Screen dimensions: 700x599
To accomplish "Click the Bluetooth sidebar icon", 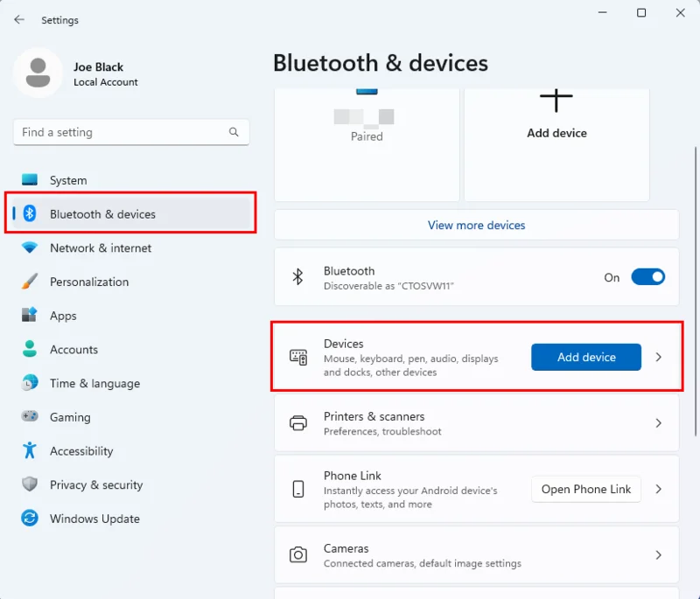I will coord(30,213).
